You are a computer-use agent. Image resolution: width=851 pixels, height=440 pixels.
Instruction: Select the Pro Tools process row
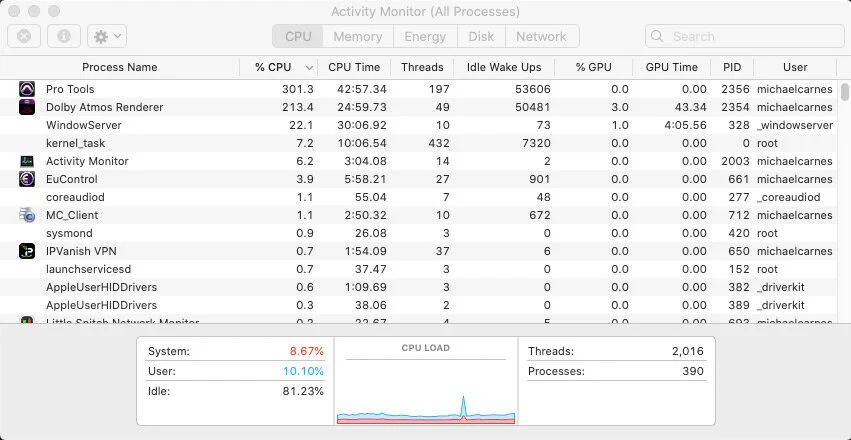point(419,89)
